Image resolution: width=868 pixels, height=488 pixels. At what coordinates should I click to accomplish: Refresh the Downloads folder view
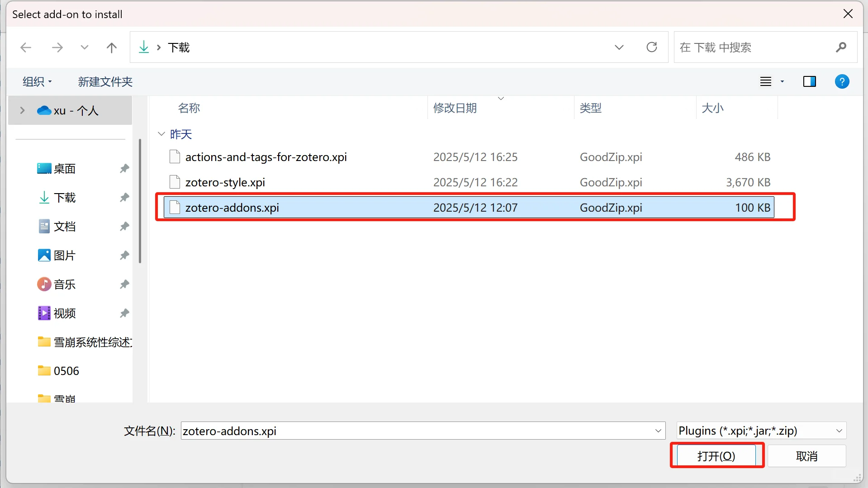[652, 47]
